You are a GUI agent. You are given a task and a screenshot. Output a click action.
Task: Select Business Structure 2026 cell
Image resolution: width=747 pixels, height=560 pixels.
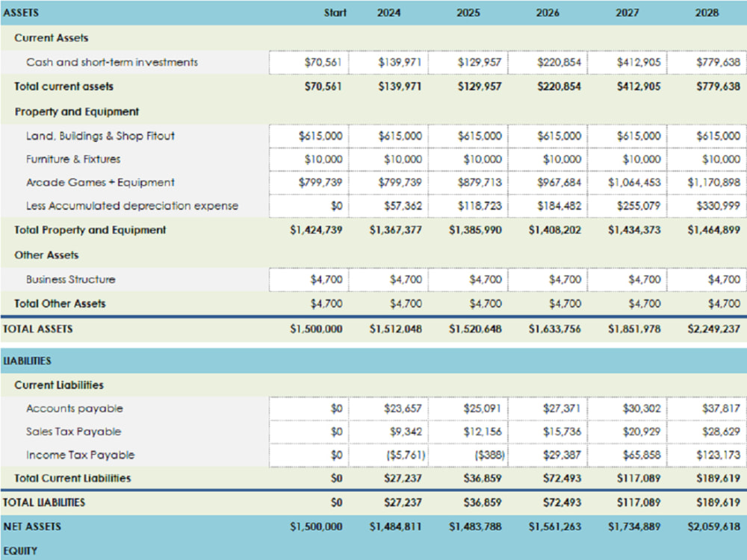tap(548, 279)
